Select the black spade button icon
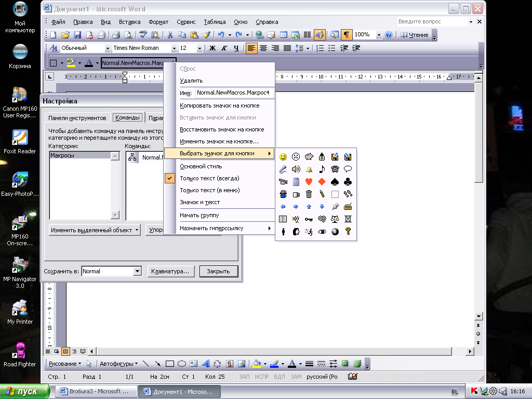The height and width of the screenshot is (399, 532). click(335, 182)
